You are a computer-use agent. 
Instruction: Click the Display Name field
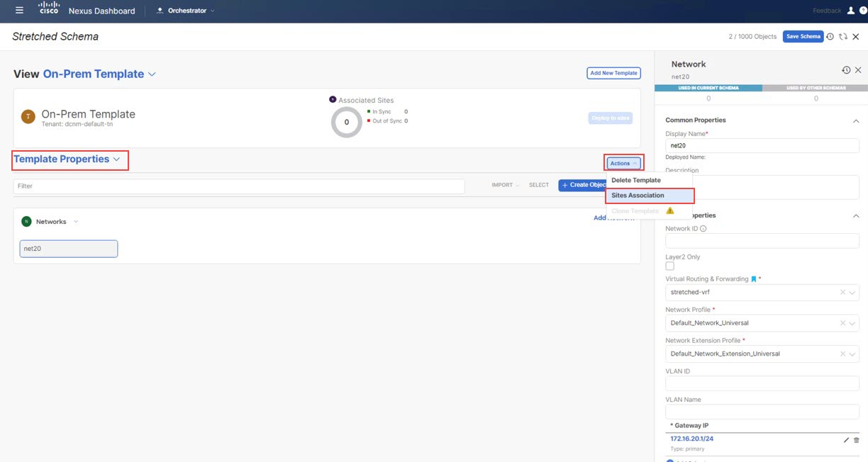[x=762, y=145]
